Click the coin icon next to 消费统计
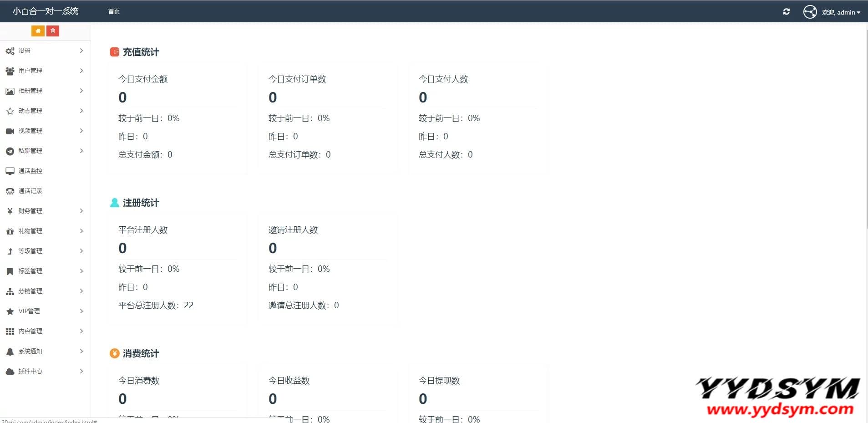This screenshot has height=423, width=868. point(115,353)
